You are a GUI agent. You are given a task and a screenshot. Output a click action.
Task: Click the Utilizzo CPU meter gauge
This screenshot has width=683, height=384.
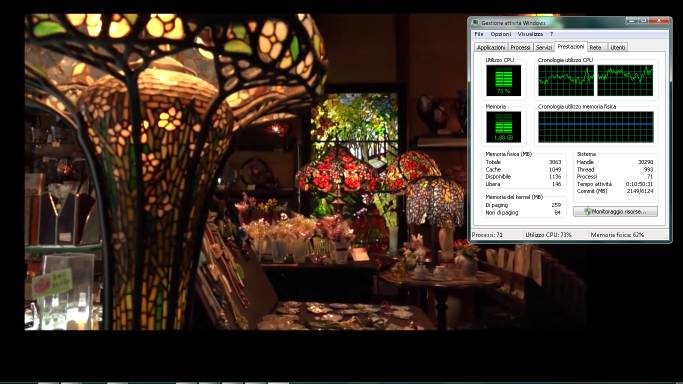click(504, 81)
